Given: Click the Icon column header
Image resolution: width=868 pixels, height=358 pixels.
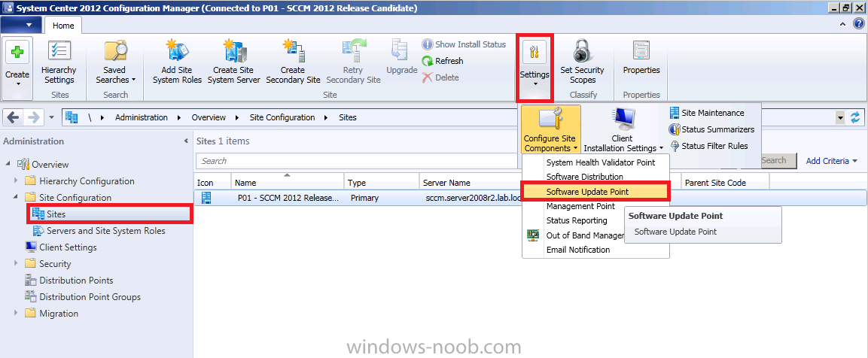Looking at the screenshot, I should tap(212, 183).
